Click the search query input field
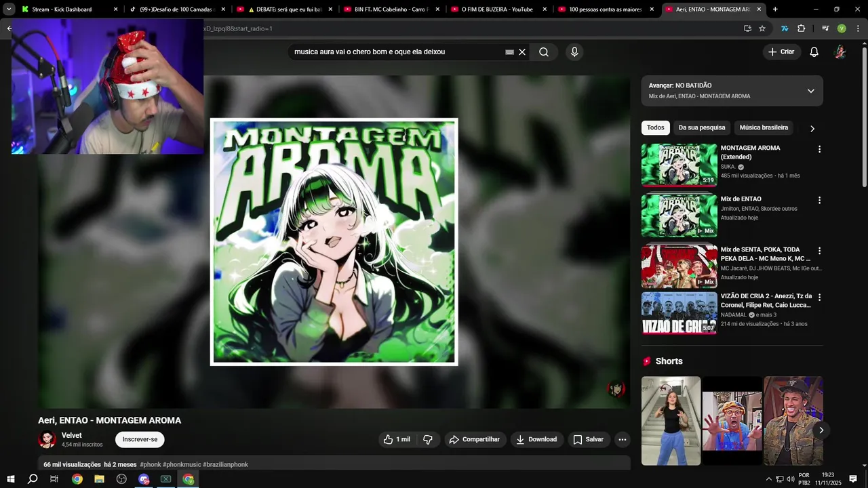868x488 pixels. 397,52
